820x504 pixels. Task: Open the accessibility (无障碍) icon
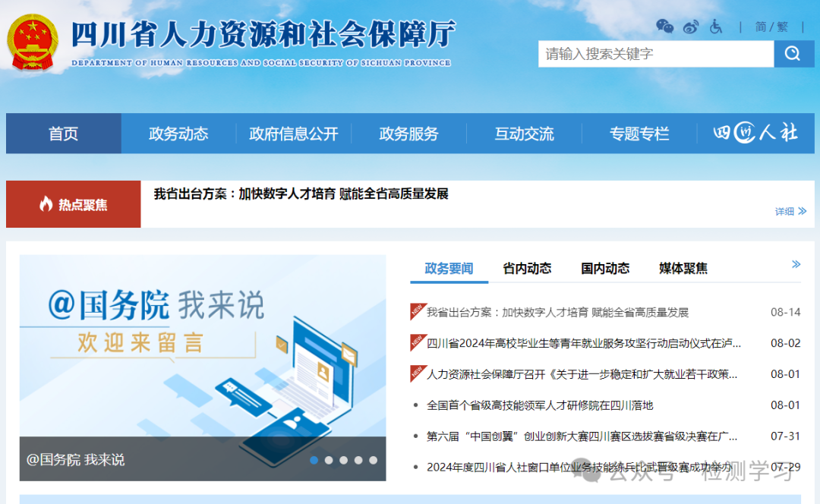pos(717,27)
